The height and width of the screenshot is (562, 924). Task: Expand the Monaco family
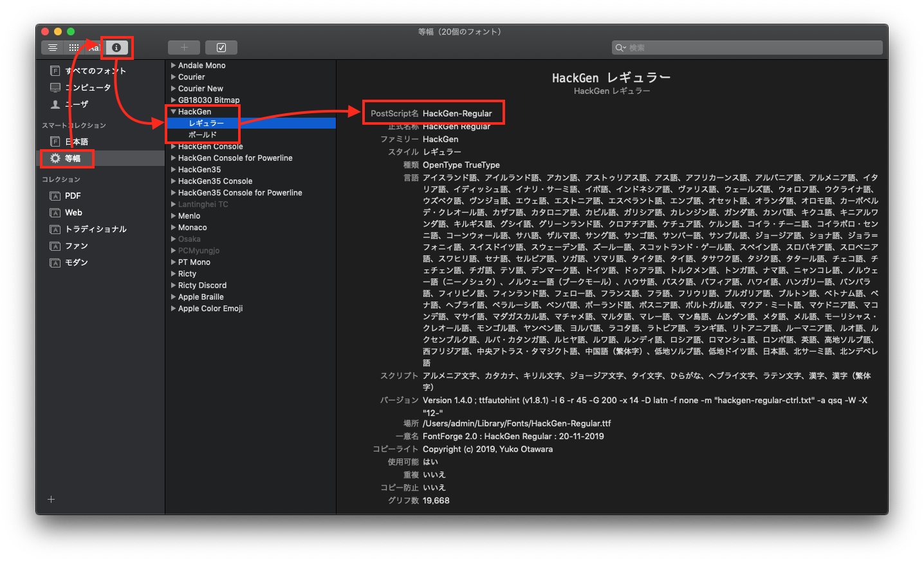click(173, 228)
